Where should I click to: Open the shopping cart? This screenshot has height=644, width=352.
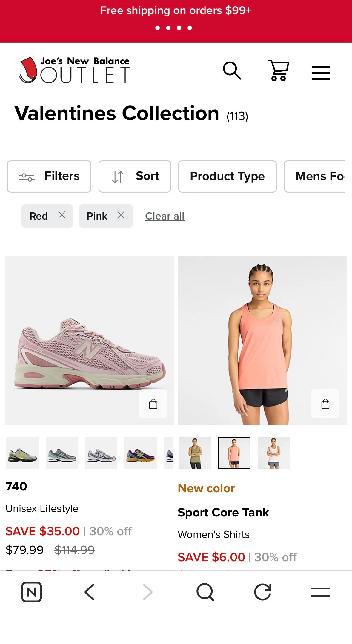tap(278, 71)
